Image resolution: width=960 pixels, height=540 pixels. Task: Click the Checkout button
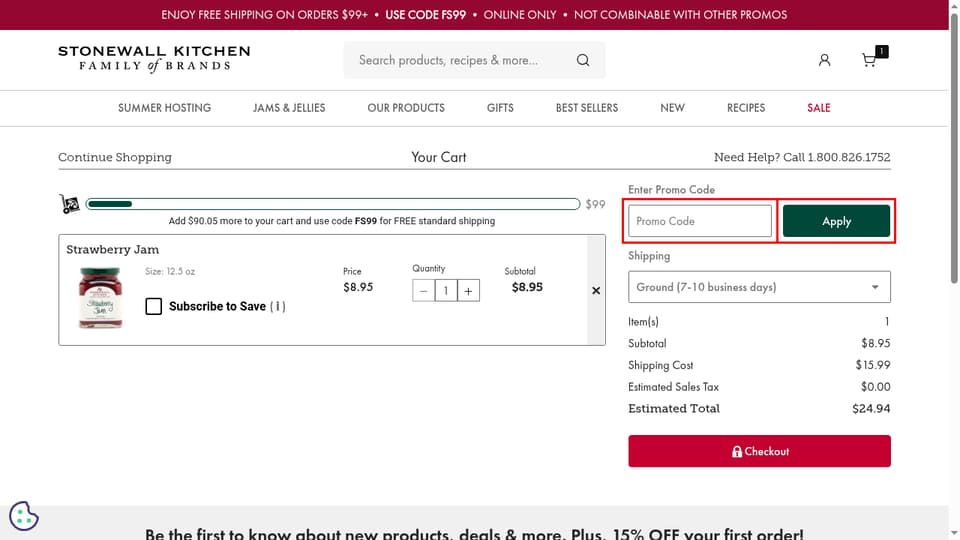[x=759, y=451]
